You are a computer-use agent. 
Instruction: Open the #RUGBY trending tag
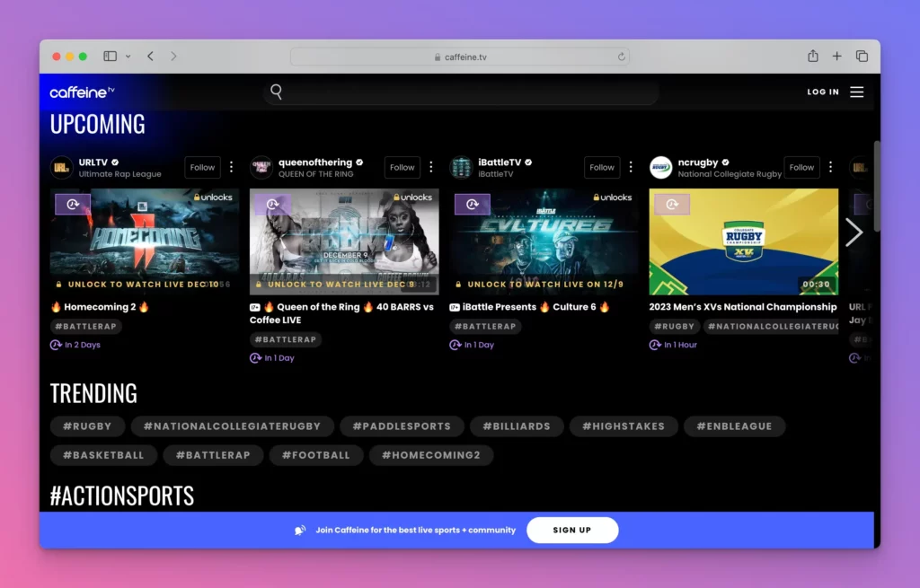(x=87, y=426)
